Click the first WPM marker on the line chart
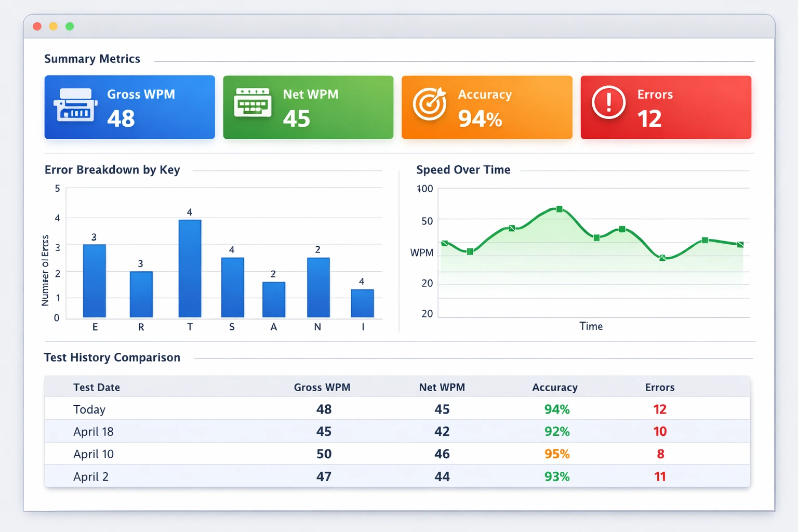Screen dimensions: 798x532 (445, 242)
